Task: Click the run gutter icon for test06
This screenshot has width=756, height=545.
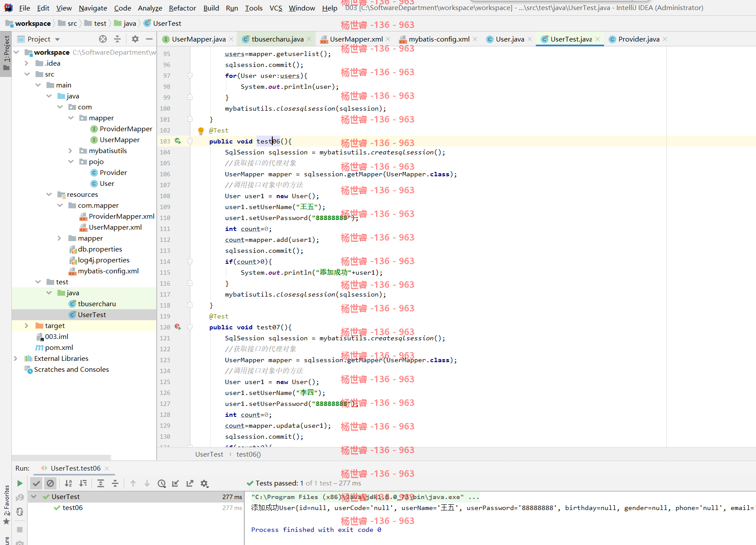Action: pyautogui.click(x=178, y=141)
